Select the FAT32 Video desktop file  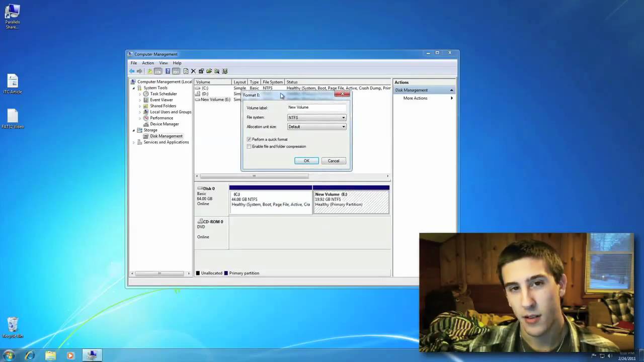[13, 120]
